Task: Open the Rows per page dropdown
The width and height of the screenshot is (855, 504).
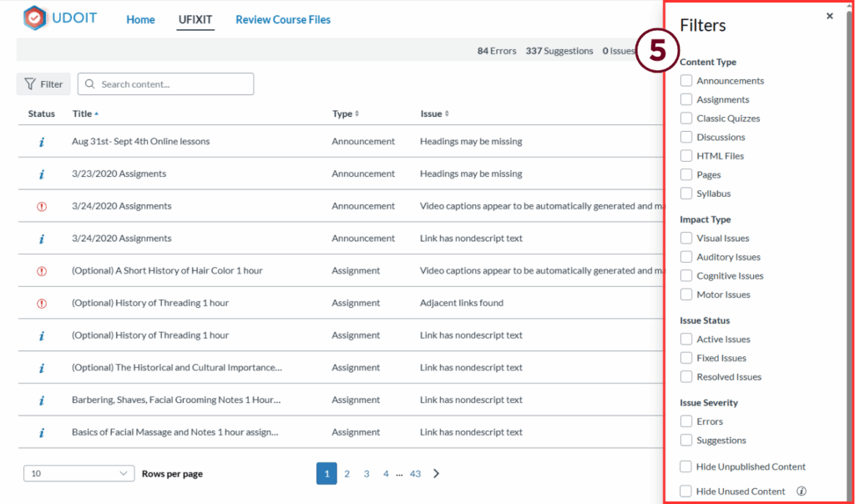Action: [78, 474]
